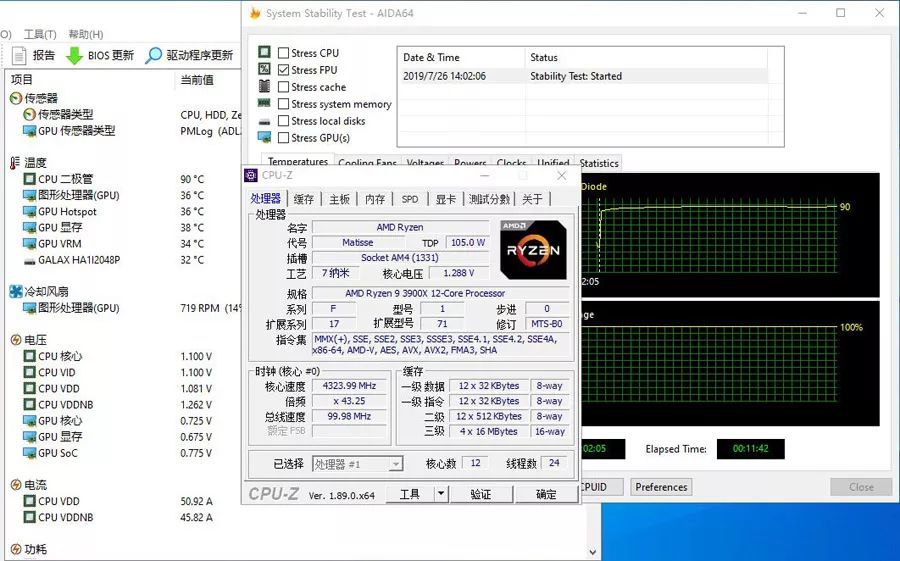
Task: Click the 工具 button in CPU-Z
Action: point(409,494)
